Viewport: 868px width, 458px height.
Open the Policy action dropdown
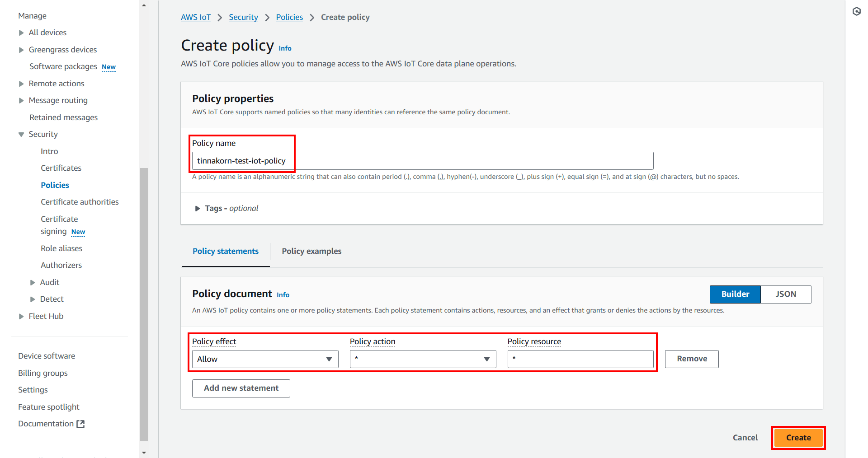point(423,359)
